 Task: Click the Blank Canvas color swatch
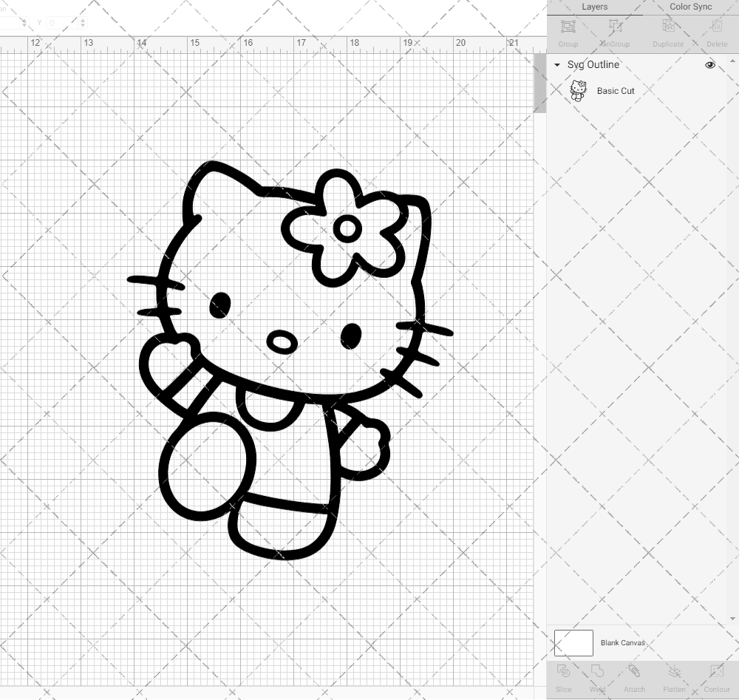[573, 642]
